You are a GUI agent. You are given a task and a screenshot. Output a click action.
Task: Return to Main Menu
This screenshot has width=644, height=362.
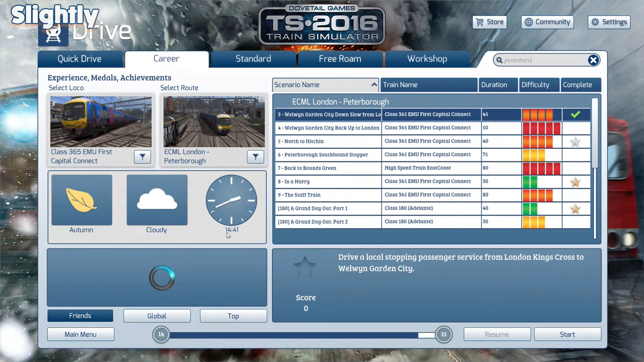pos(80,334)
